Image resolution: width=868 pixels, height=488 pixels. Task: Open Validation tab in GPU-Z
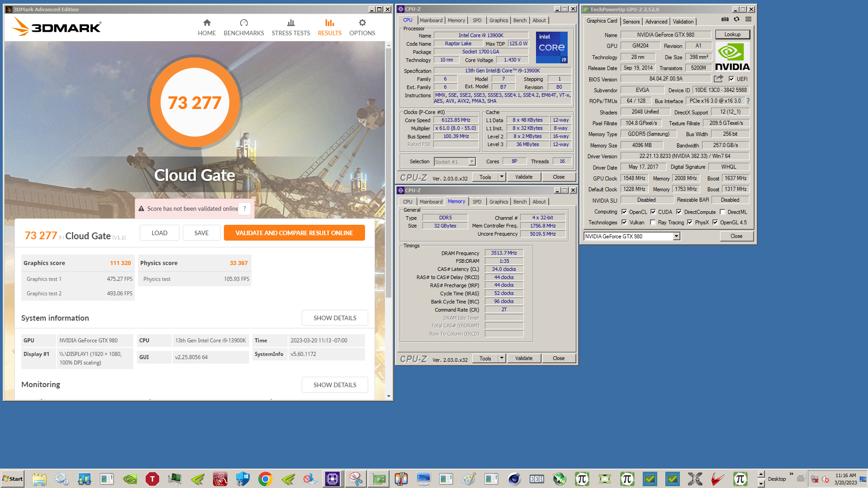click(683, 22)
